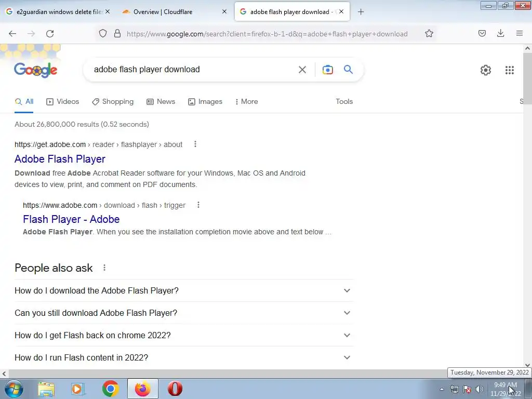This screenshot has height=399, width=532.
Task: Clear the search box text
Action: (302, 70)
